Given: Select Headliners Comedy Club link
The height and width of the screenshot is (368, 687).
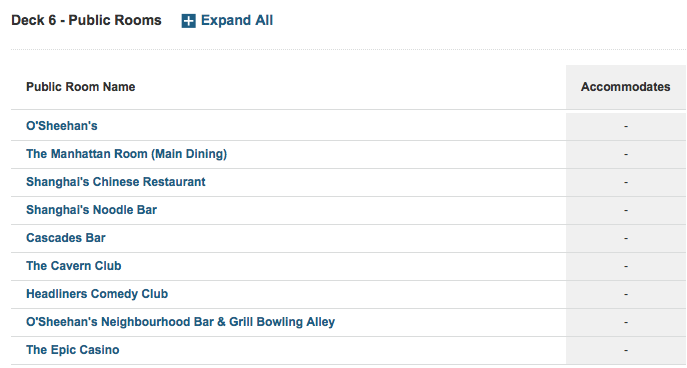Looking at the screenshot, I should tap(97, 294).
